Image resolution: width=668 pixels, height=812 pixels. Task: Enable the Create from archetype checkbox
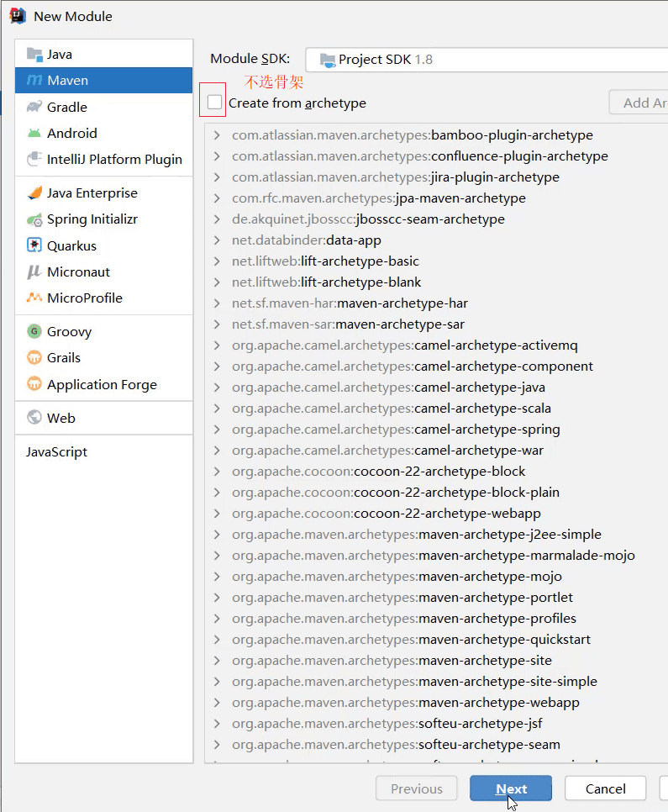pos(215,103)
